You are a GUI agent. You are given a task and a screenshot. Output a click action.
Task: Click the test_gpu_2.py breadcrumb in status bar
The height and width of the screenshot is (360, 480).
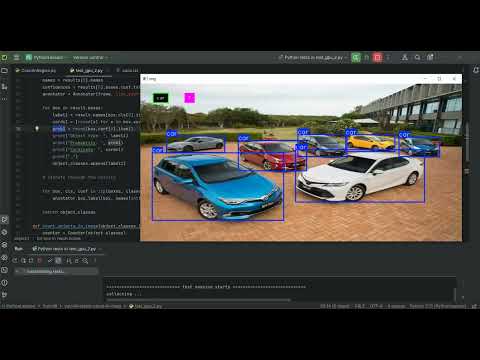(x=146, y=306)
